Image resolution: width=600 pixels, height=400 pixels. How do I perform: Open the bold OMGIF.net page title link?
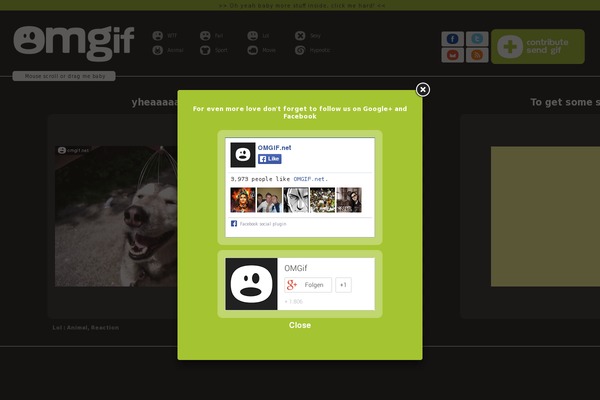(x=274, y=147)
